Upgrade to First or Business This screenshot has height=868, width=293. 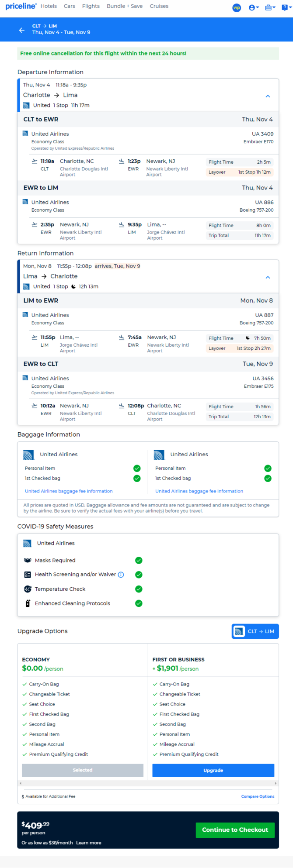pos(213,770)
